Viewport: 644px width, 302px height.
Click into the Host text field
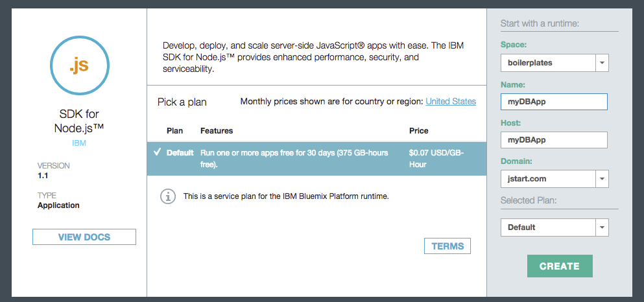click(554, 140)
